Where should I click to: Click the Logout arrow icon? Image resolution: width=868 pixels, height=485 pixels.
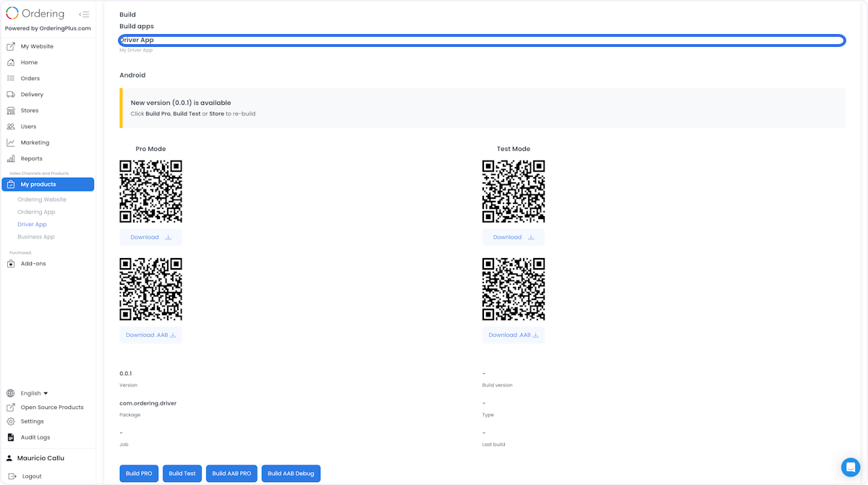click(12, 476)
